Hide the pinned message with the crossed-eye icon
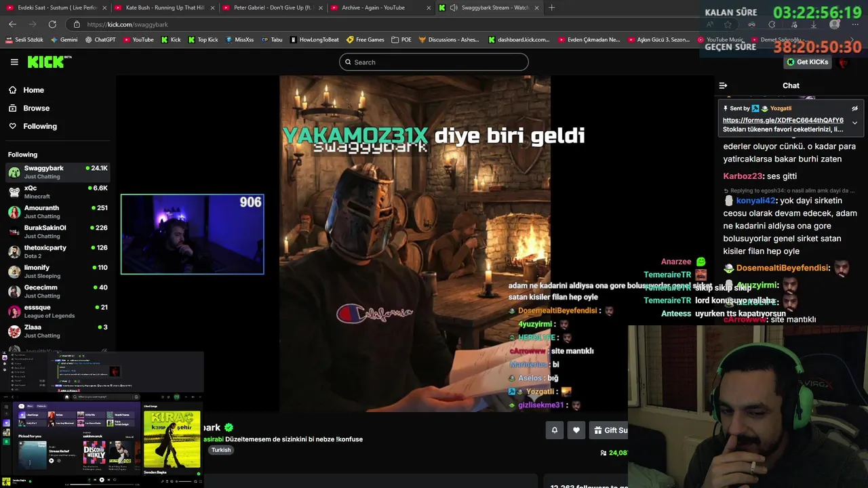This screenshot has height=488, width=868. click(854, 108)
